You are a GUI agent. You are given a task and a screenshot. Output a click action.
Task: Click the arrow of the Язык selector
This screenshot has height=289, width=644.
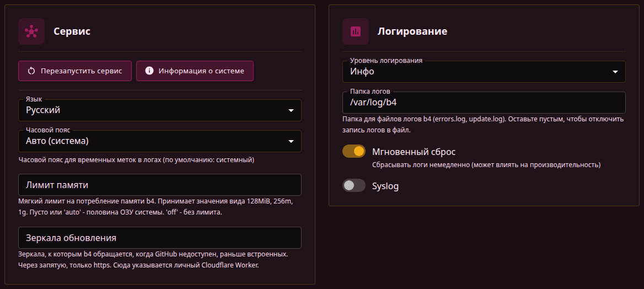tap(291, 111)
